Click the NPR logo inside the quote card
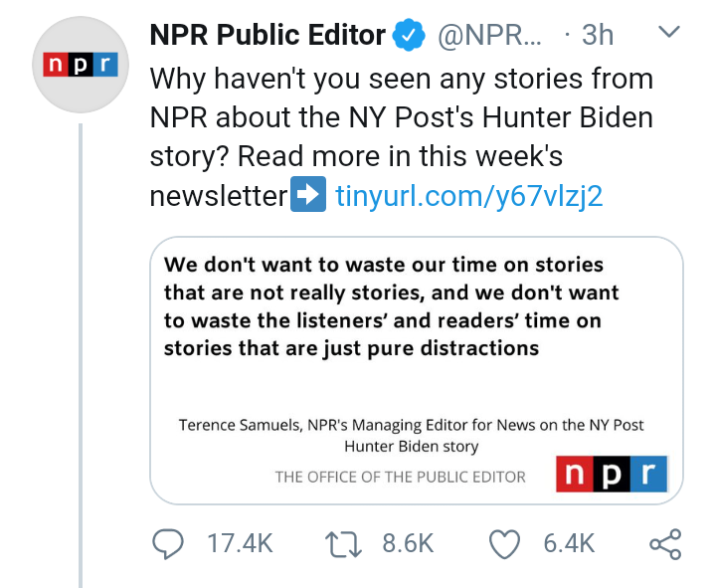Screen dimensions: 713x588 [x=612, y=475]
